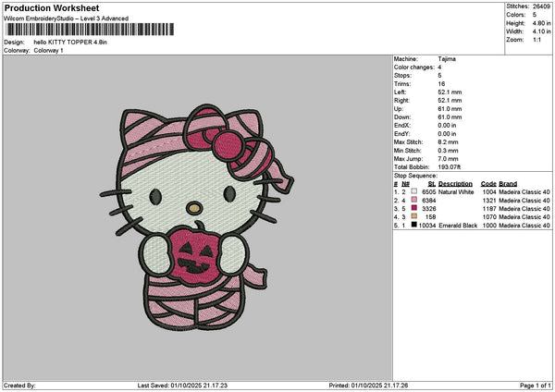Click the Up extent value 61.0 mm
Viewport: 555px width, 392px height.
(x=450, y=109)
